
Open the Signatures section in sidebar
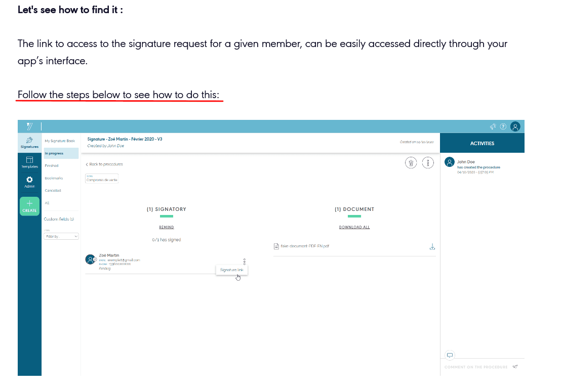point(29,142)
